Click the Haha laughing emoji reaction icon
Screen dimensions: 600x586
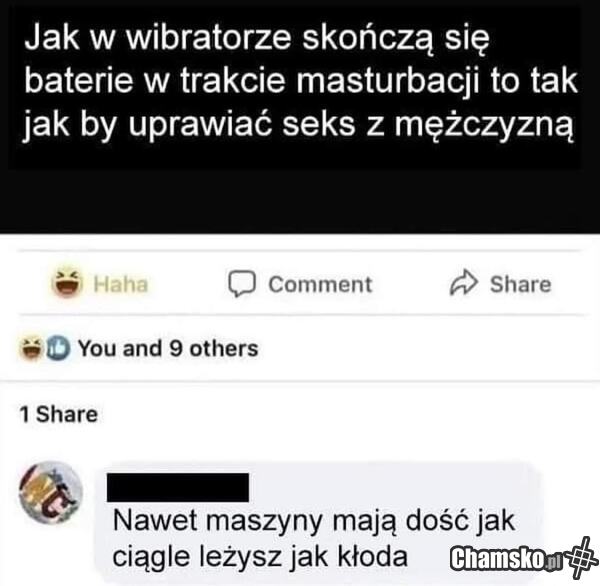(x=67, y=283)
